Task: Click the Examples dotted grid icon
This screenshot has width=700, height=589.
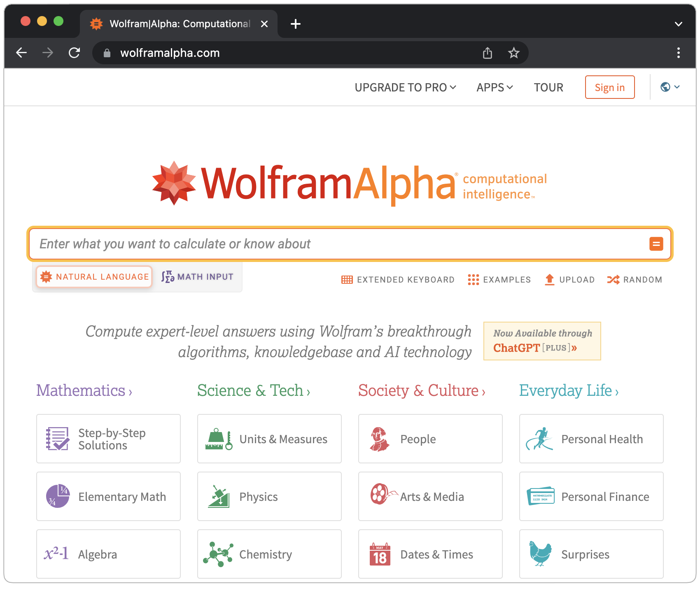Action: click(x=473, y=280)
